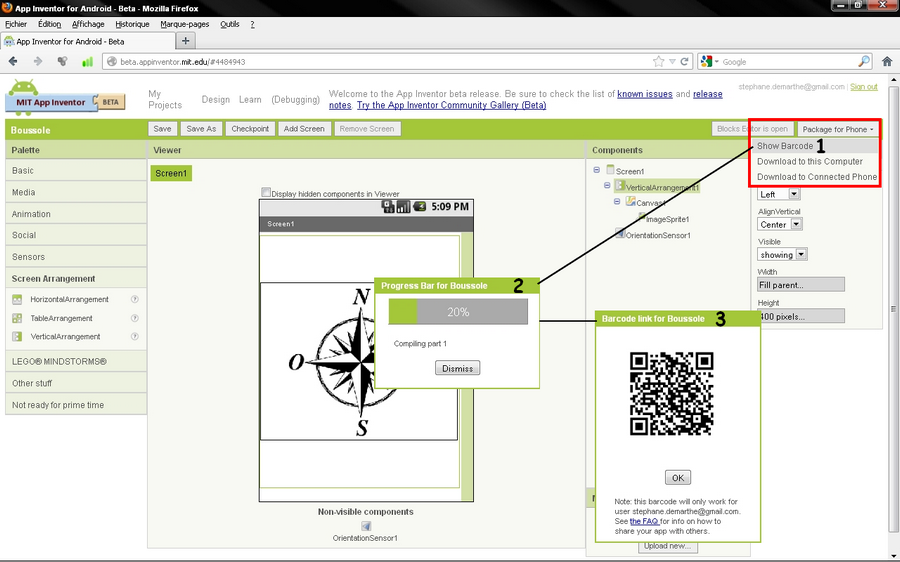This screenshot has height=562, width=900.
Task: Click the browser URL address field
Action: pos(379,61)
